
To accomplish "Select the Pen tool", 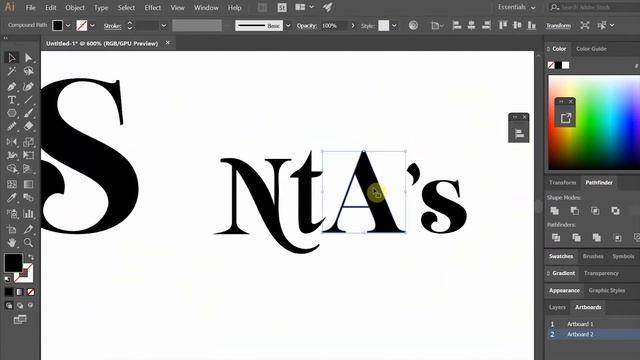I will pos(11,87).
